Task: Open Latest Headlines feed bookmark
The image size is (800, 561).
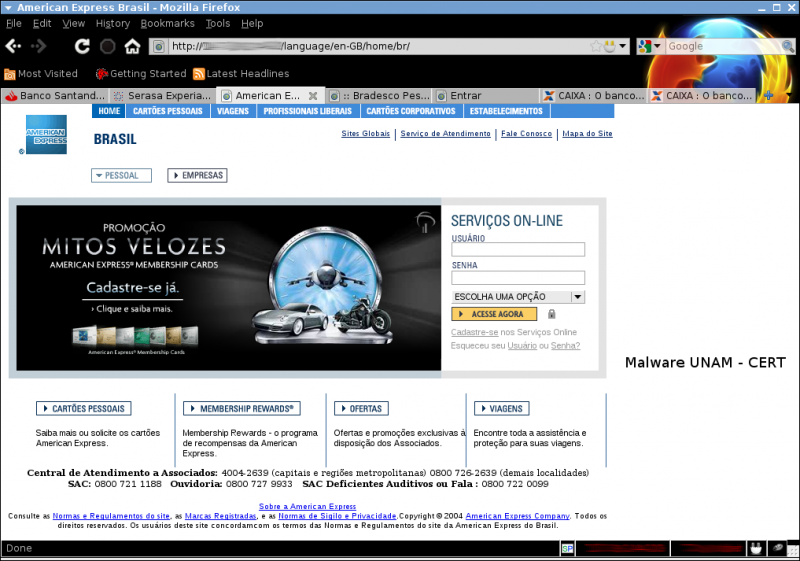Action: tap(241, 74)
